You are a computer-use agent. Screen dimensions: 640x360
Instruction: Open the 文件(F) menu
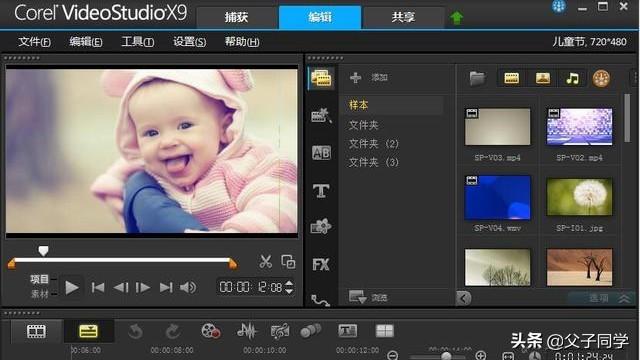(34, 42)
